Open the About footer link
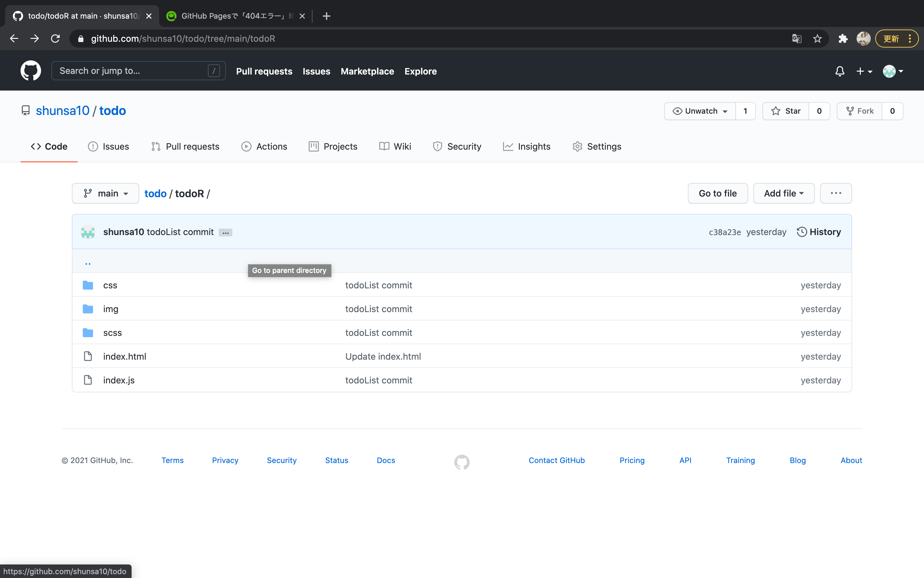The width and height of the screenshot is (924, 578). point(851,460)
